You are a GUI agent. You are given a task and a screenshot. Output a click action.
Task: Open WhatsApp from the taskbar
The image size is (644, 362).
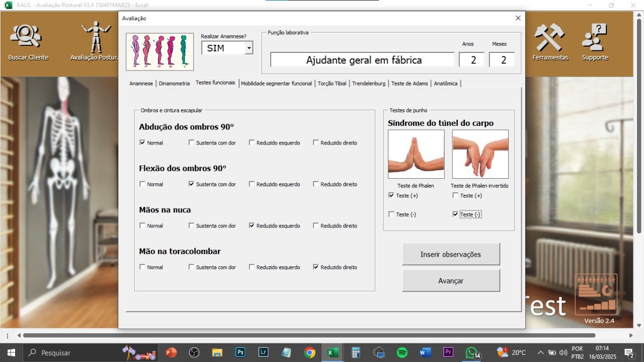pos(471,352)
